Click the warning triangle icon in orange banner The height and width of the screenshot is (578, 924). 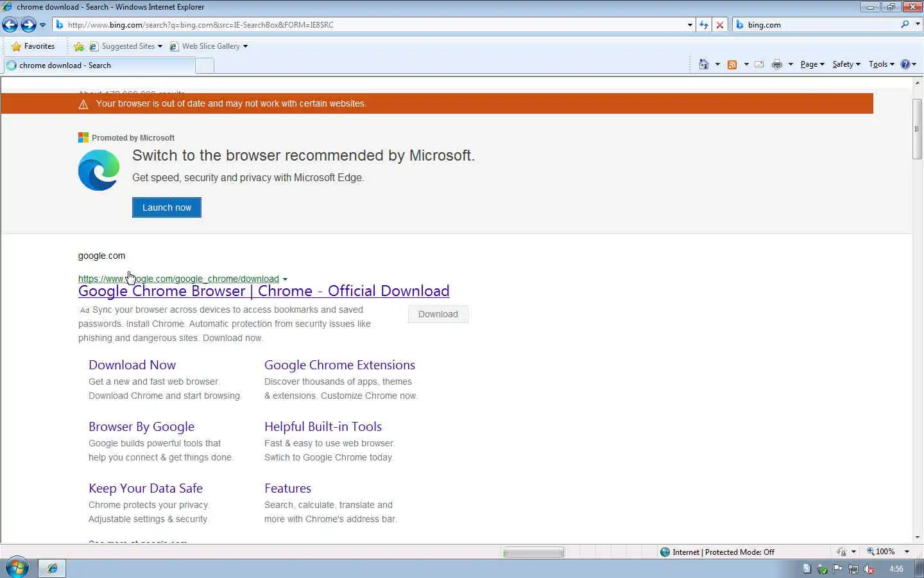(83, 104)
